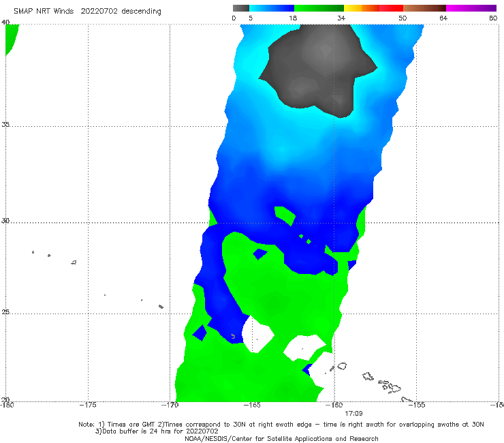Image resolution: width=504 pixels, height=443 pixels.
Task: Click the latitude label '35'
Action: point(5,124)
